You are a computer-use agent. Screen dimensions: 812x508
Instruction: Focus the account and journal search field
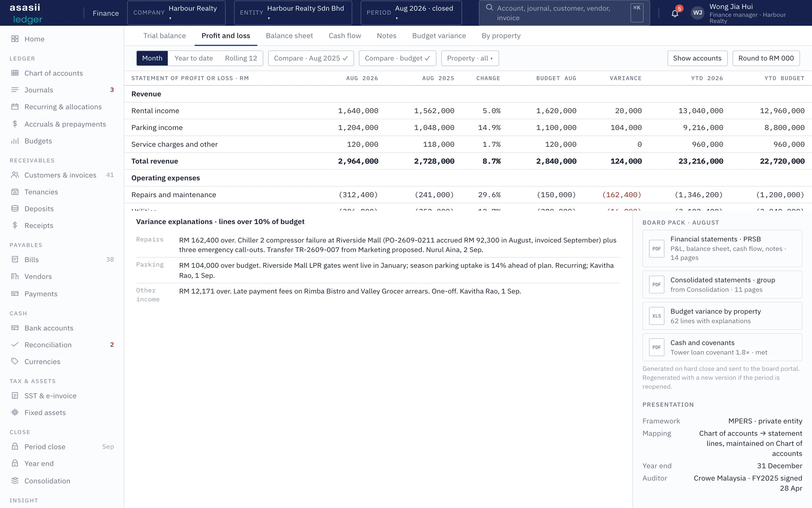coord(564,13)
